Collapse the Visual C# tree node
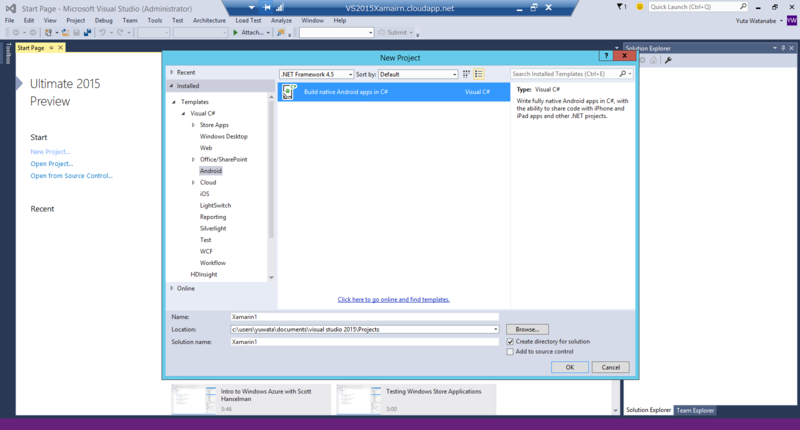800x430 pixels. (x=184, y=113)
